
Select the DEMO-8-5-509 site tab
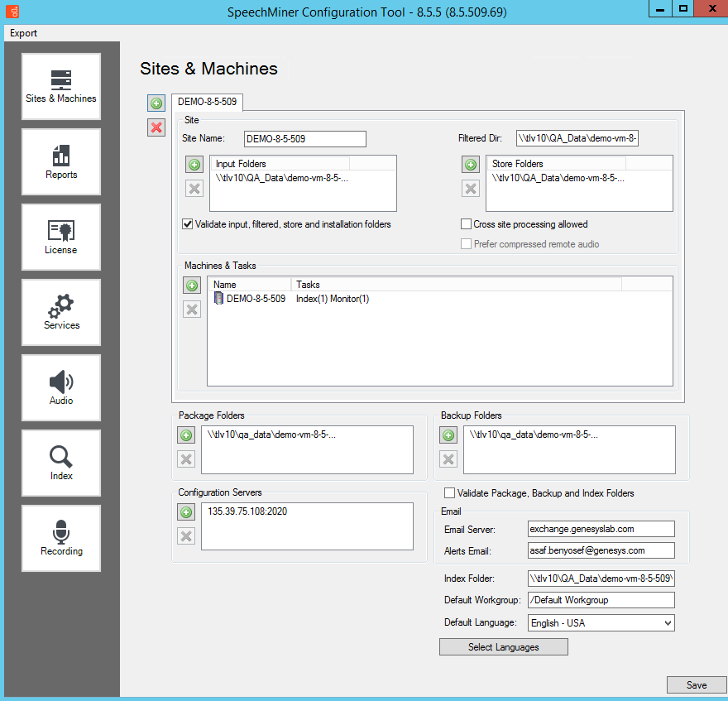pos(207,102)
